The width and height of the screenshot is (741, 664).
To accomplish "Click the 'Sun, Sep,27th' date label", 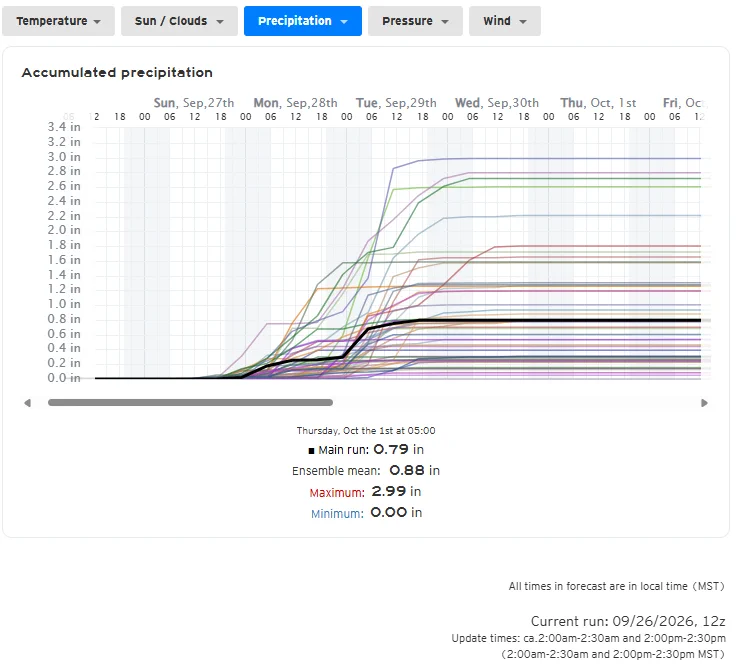I will (x=194, y=103).
